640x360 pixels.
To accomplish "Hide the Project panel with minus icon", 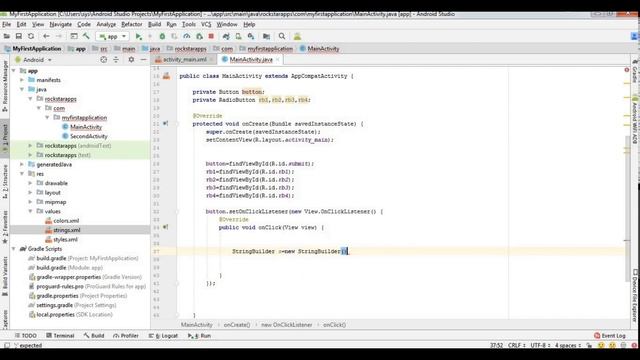I will pos(143,60).
